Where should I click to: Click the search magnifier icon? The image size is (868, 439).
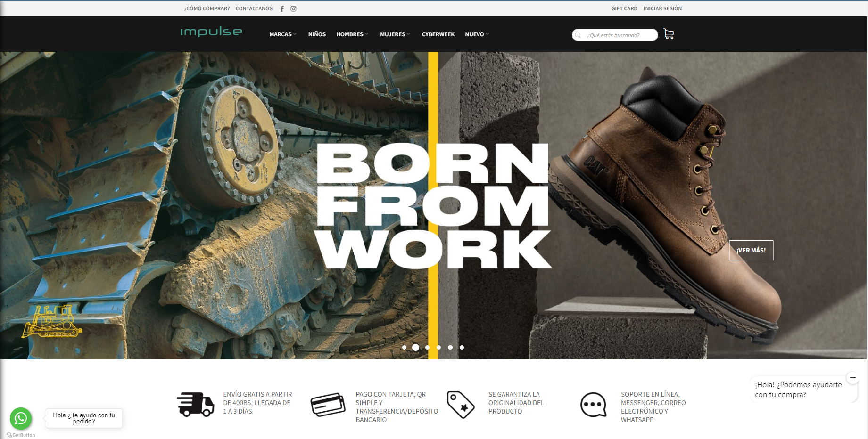tap(578, 35)
